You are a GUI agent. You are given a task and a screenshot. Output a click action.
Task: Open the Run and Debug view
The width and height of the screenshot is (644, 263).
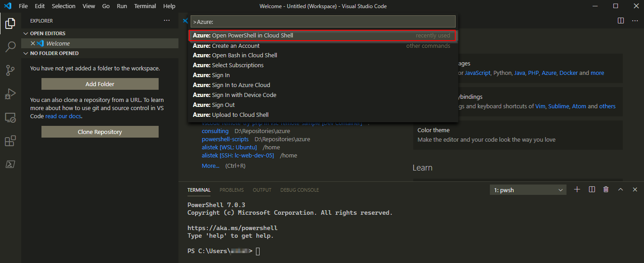(x=10, y=94)
